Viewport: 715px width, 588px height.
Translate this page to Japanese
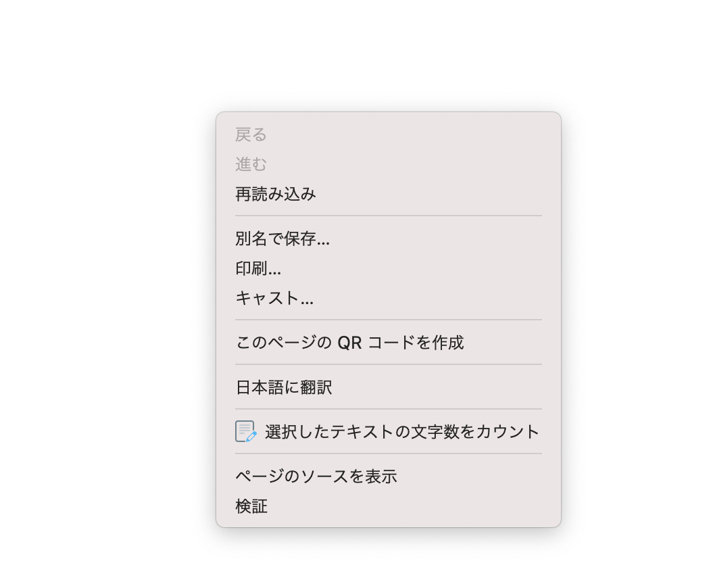284,387
